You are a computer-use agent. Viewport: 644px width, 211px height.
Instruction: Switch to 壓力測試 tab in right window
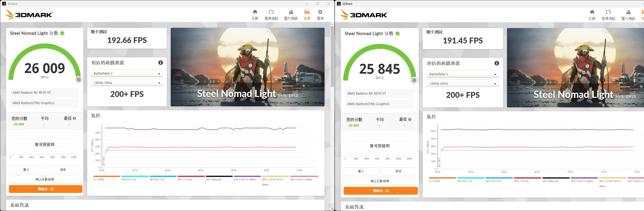(628, 15)
